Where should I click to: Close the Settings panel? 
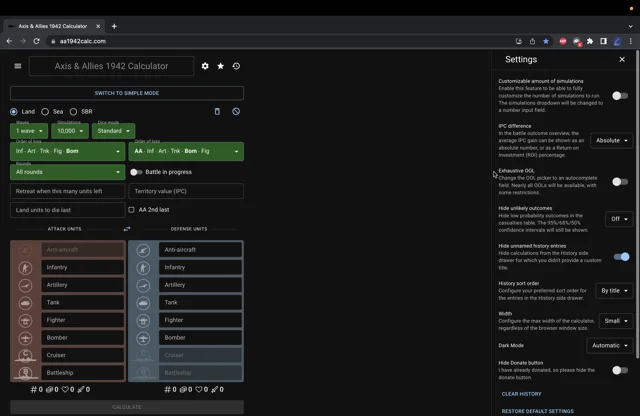point(622,60)
